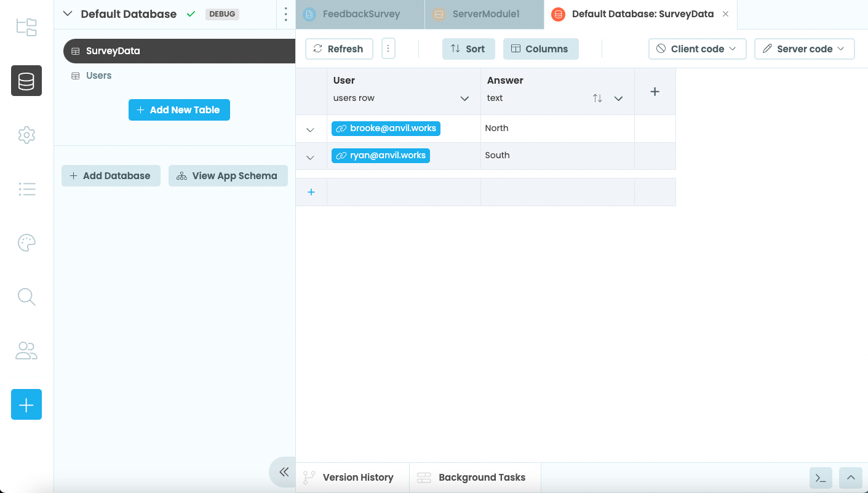Open the Theme palette panel
The width and height of the screenshot is (868, 493).
click(26, 242)
